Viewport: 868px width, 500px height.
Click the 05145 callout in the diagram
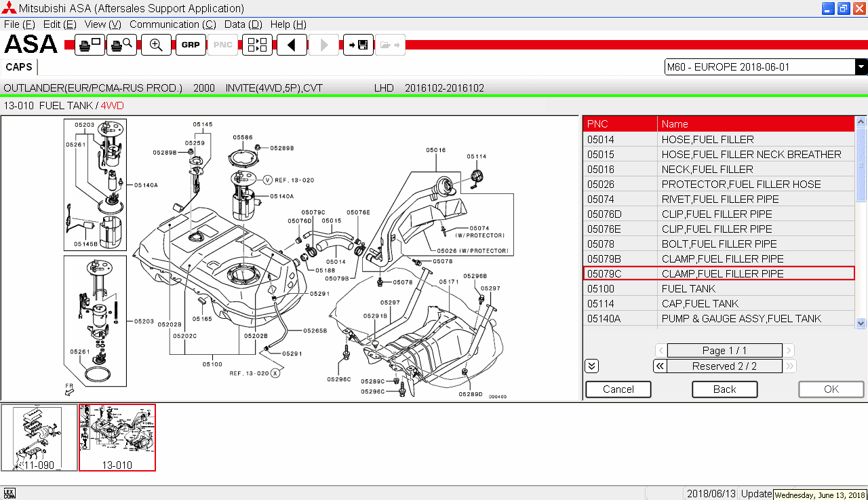point(202,124)
